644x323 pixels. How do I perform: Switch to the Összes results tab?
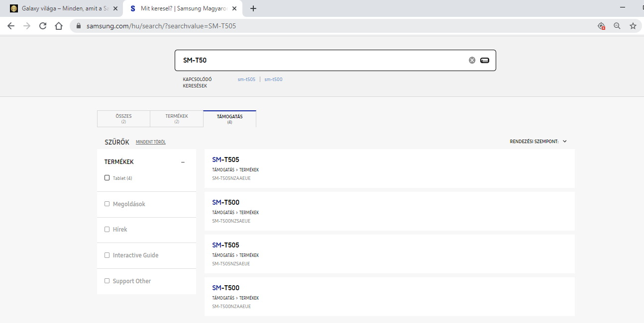[123, 119]
